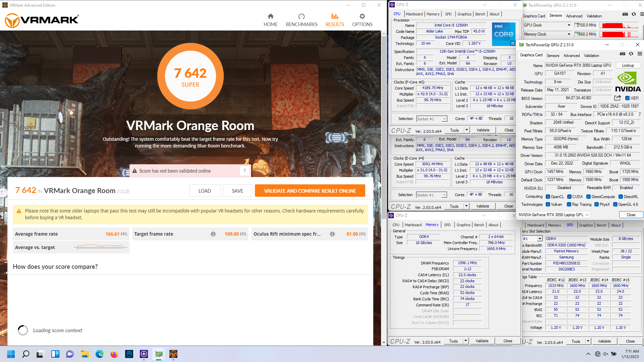Viewport: 644px width, 362px height.
Task: Open GPU-Z hamburger menu
Action: coord(640,54)
